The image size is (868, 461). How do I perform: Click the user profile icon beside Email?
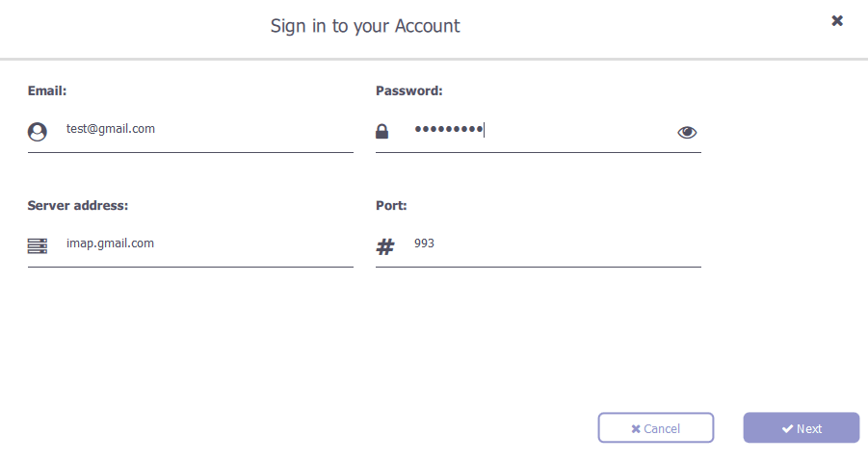(x=37, y=132)
